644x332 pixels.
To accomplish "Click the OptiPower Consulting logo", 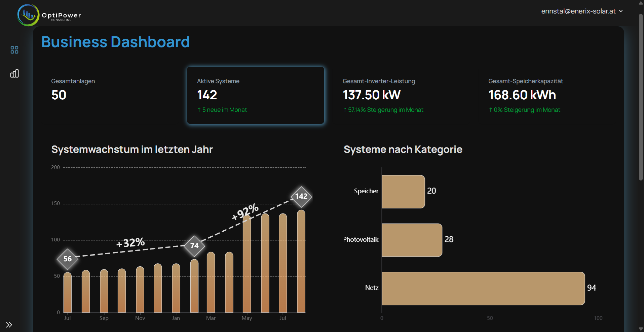I will point(49,15).
